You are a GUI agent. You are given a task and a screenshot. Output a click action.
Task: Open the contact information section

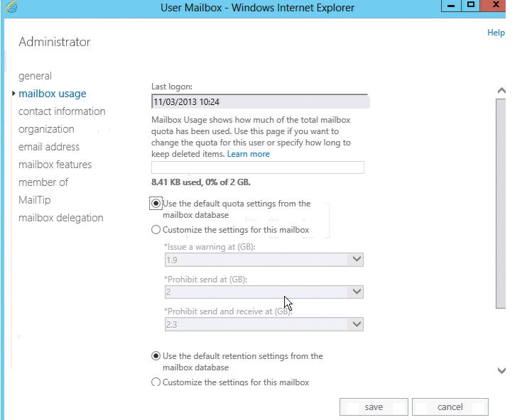tap(62, 111)
